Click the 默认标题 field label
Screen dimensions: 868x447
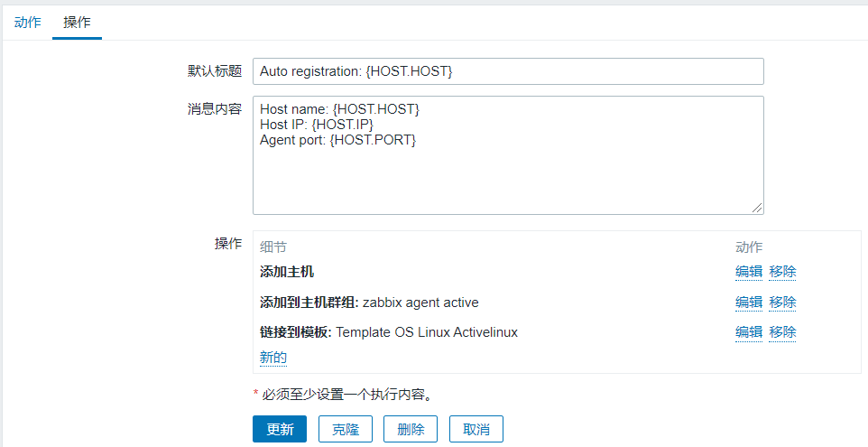(214, 71)
